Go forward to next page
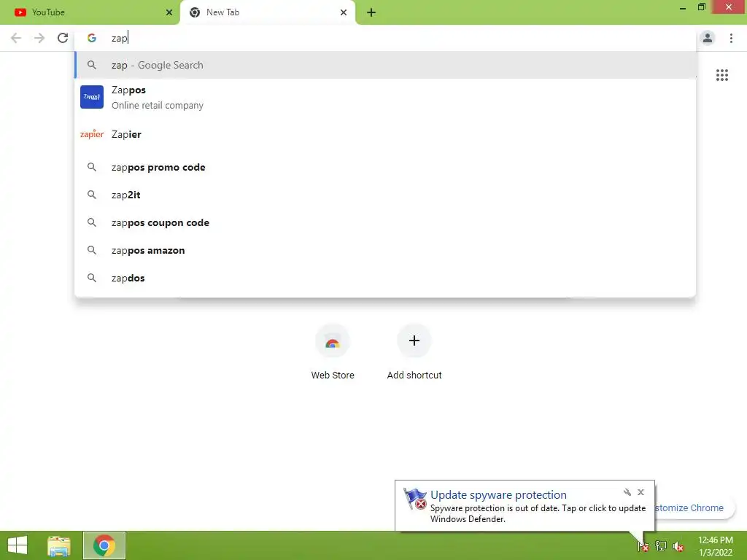The width and height of the screenshot is (747, 560). coord(39,38)
